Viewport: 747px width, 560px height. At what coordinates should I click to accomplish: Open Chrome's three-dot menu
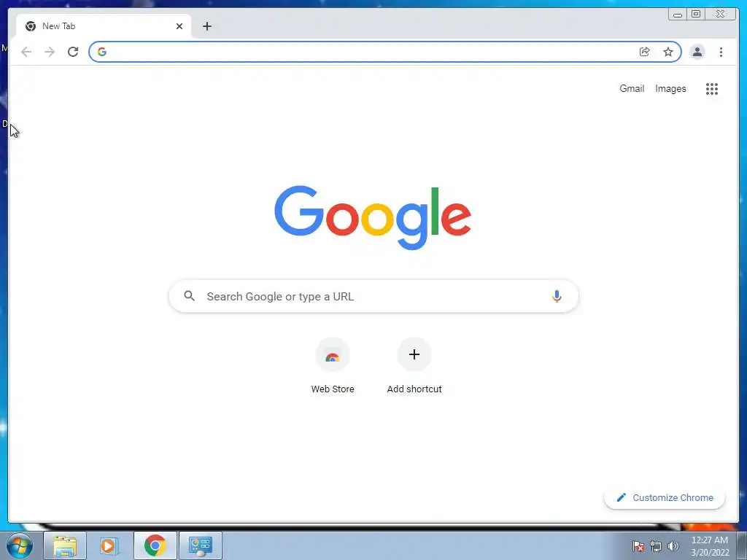721,52
